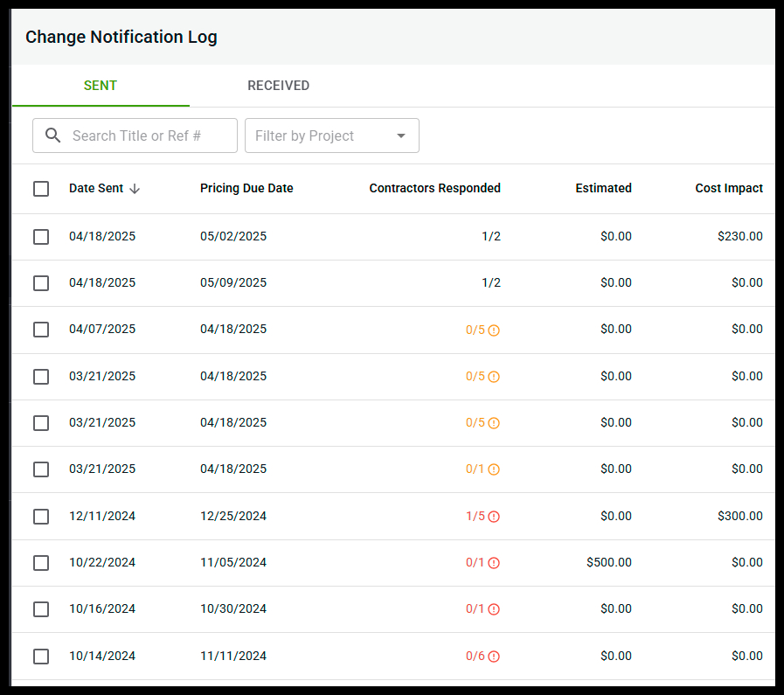
Task: Select checkbox for the 12/11/2024 row
Action: coord(41,516)
